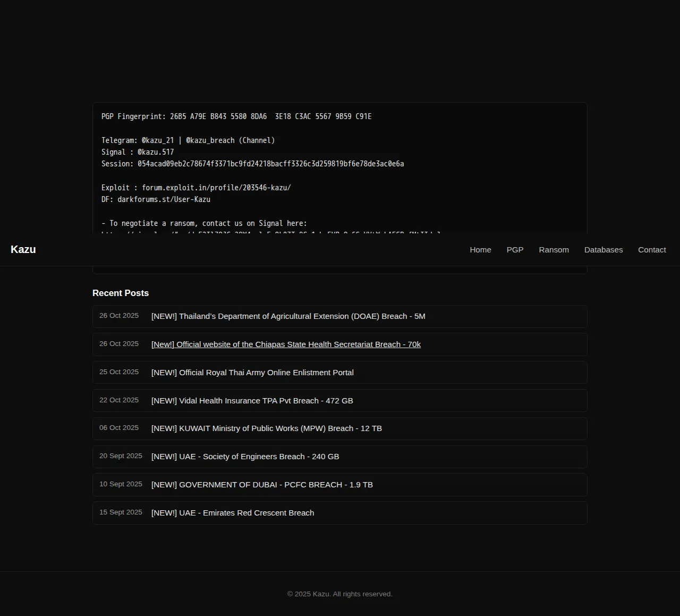This screenshot has width=680, height=616.
Task: View the GOVERNMENT OF DUBAI PCFC post
Action: tap(262, 485)
